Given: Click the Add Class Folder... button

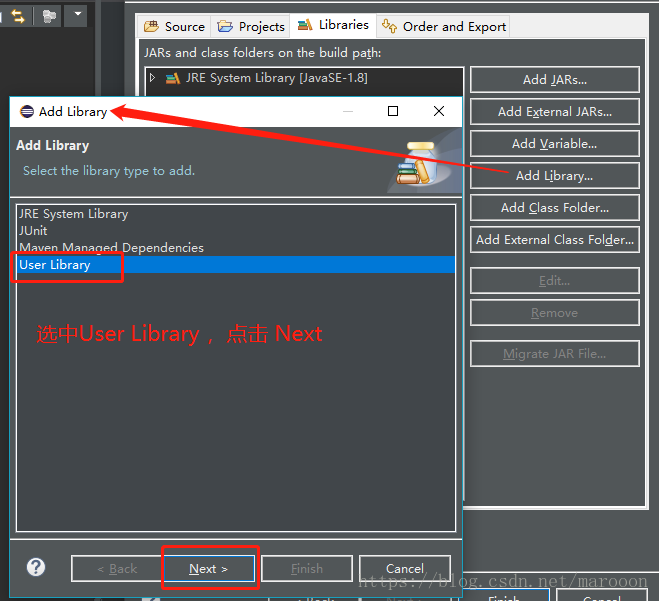Looking at the screenshot, I should (x=555, y=207).
